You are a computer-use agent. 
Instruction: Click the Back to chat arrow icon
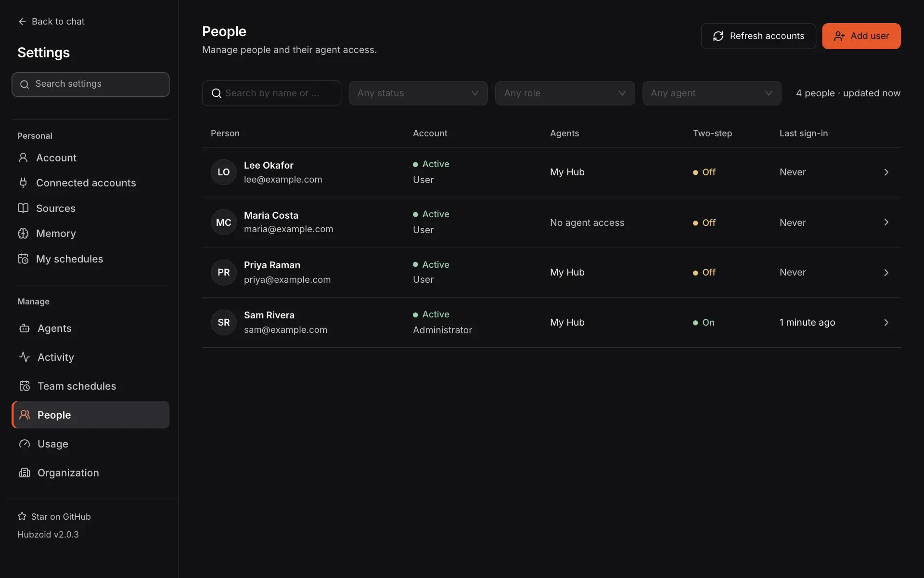[22, 22]
